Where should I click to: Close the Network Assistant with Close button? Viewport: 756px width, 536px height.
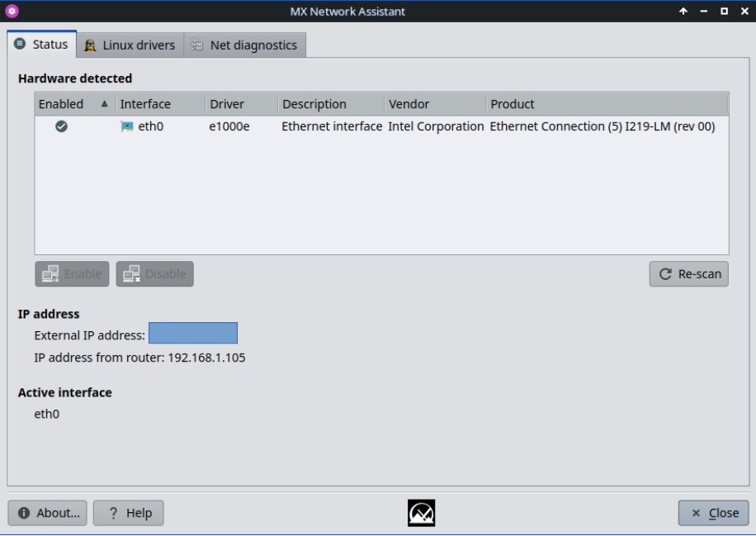tap(714, 513)
